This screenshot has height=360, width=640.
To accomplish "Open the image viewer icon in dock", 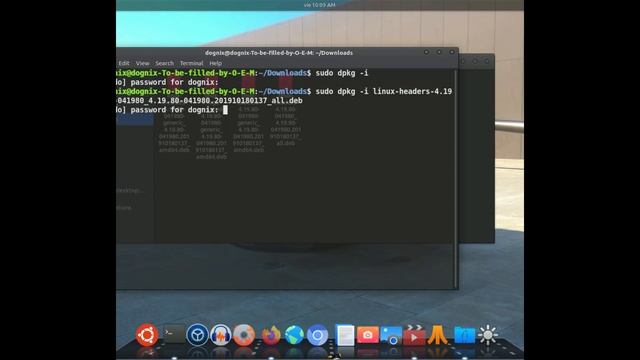I will 391,335.
